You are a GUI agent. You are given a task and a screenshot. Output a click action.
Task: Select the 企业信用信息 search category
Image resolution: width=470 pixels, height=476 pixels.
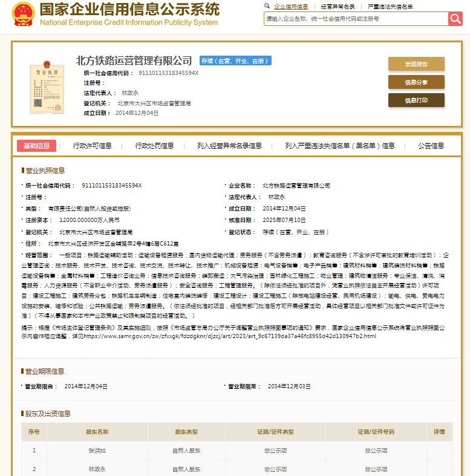[291, 7]
